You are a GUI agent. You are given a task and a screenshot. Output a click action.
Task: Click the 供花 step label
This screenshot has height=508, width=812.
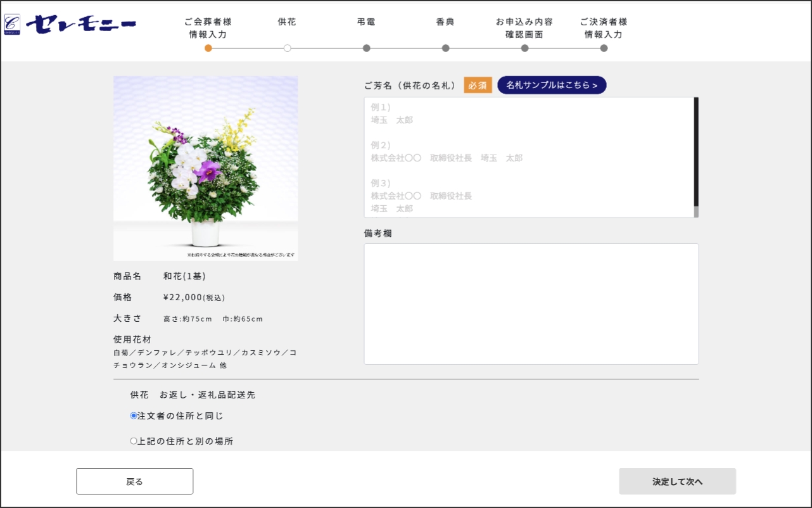pyautogui.click(x=287, y=22)
